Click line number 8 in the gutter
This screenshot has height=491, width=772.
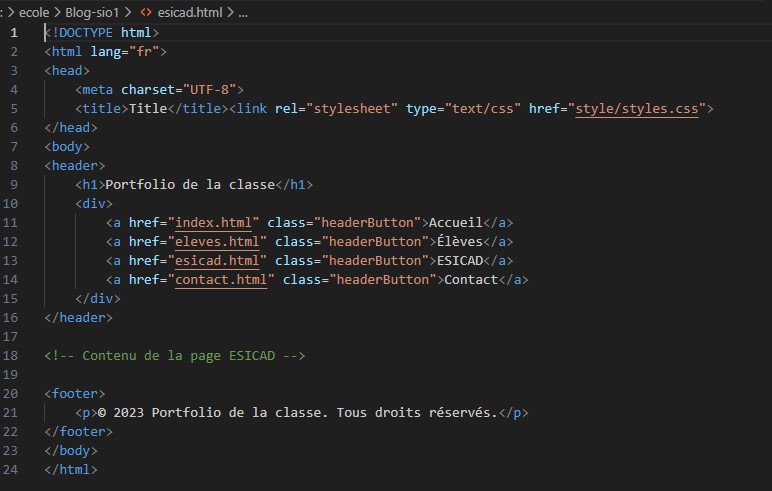[x=13, y=165]
